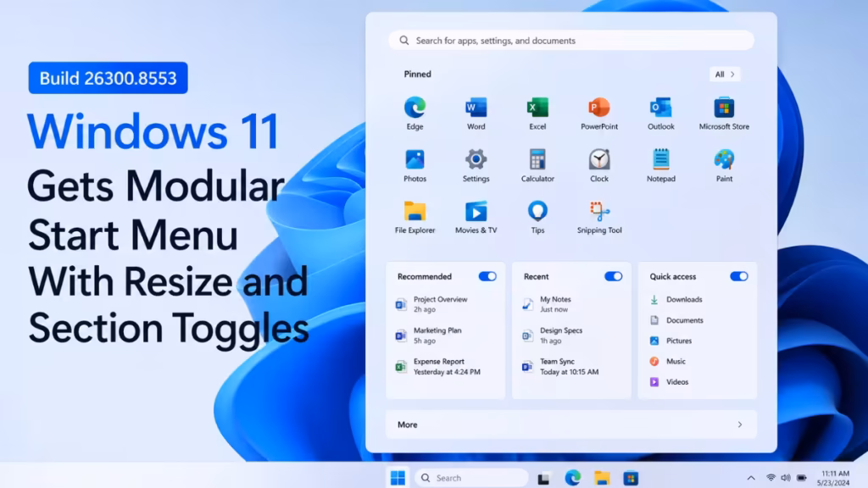Screen dimensions: 868x488
Task: Open File Explorer from pinned apps
Action: click(415, 217)
